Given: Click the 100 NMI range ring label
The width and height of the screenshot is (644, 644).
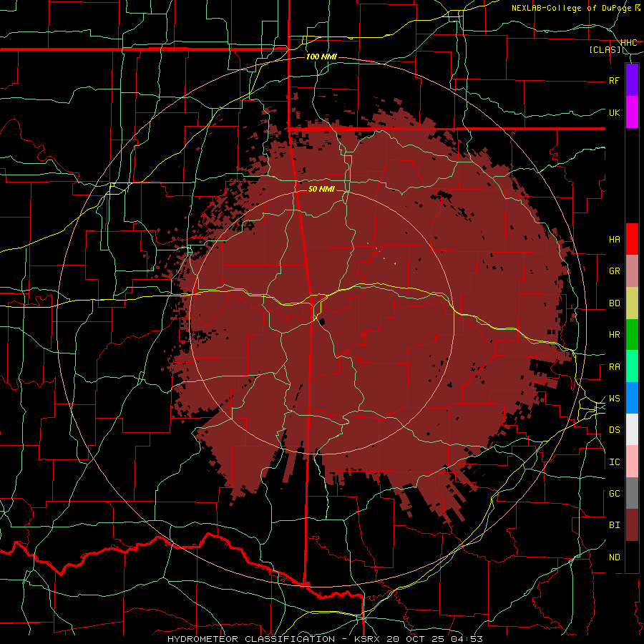Looking at the screenshot, I should pyautogui.click(x=321, y=57).
